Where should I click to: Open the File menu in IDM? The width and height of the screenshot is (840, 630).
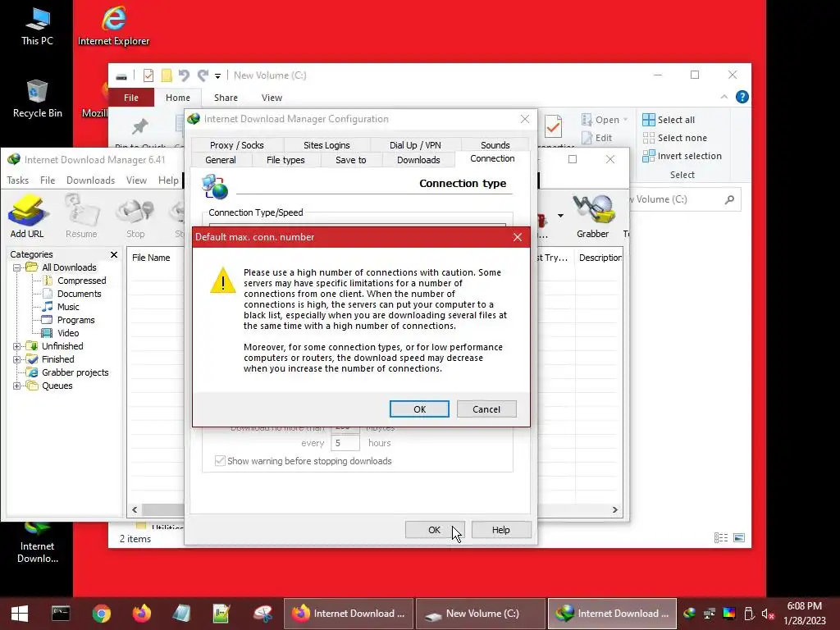click(48, 180)
